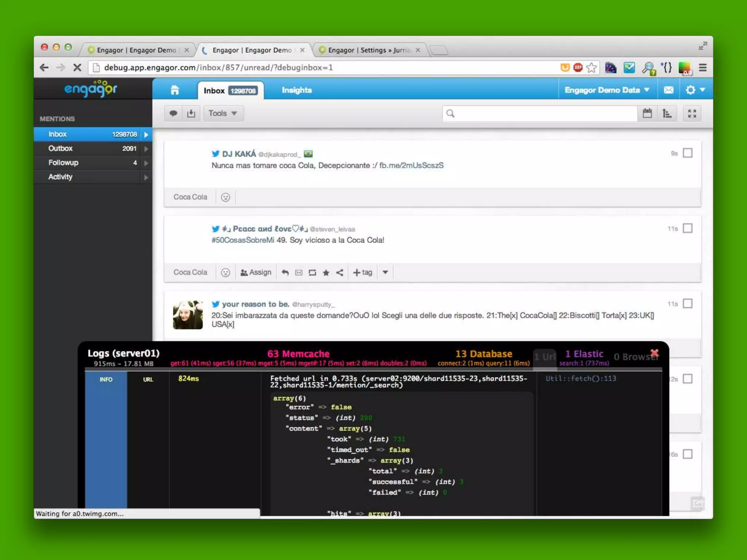Image resolution: width=747 pixels, height=560 pixels.
Task: Click the inbox search input field
Action: 543,113
